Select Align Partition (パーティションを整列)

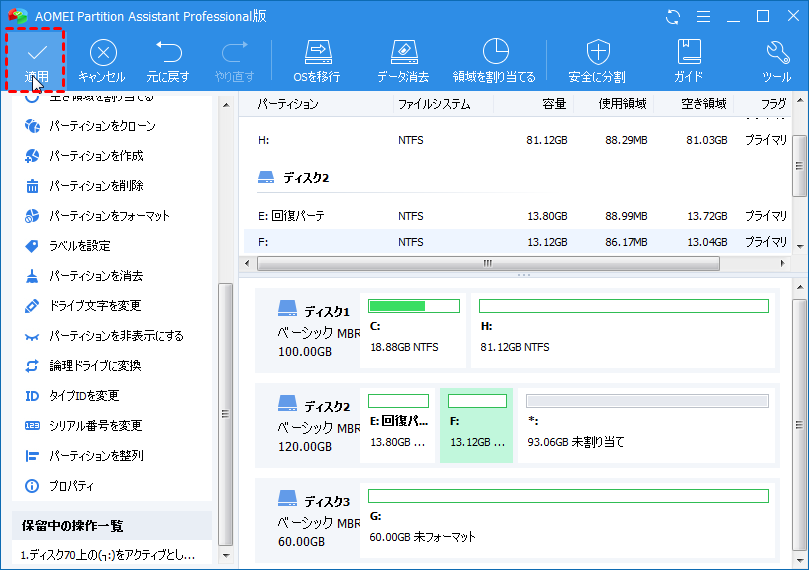click(x=84, y=455)
